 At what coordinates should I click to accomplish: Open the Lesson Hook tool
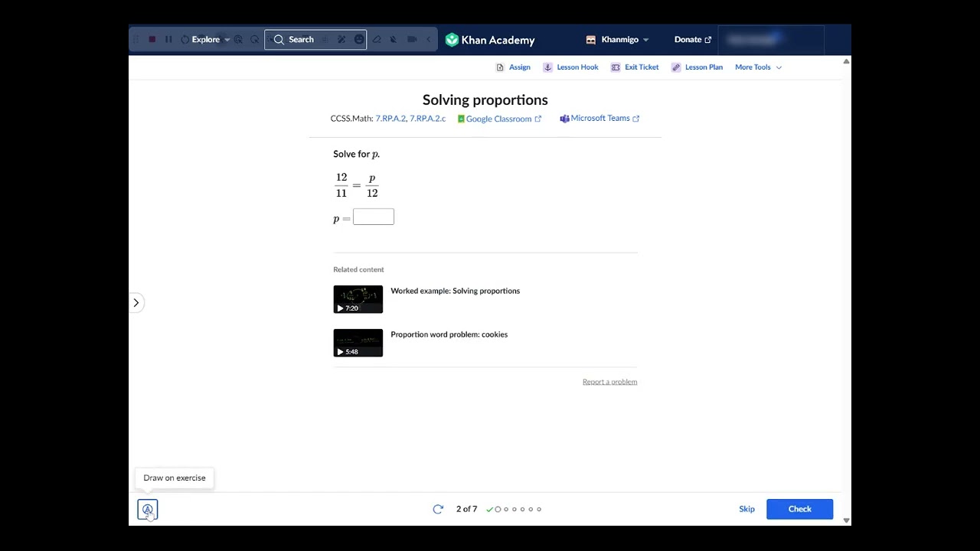570,67
